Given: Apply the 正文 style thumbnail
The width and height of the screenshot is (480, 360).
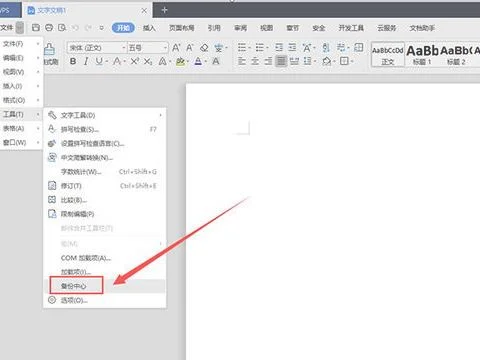Looking at the screenshot, I should (388, 55).
